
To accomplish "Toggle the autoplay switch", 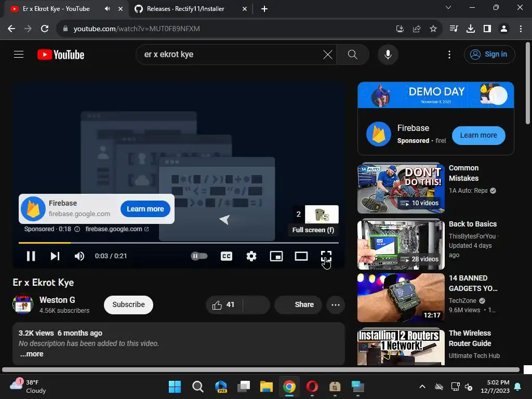I will (x=199, y=256).
